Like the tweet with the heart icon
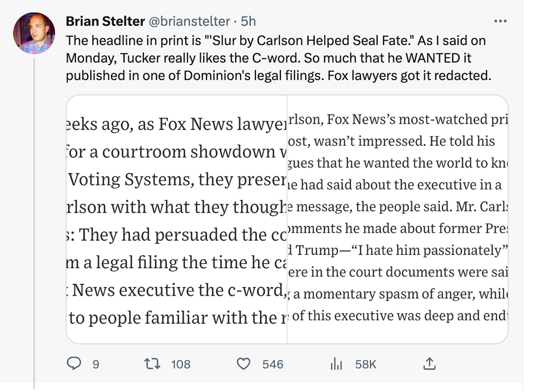541x392 pixels. pyautogui.click(x=243, y=364)
